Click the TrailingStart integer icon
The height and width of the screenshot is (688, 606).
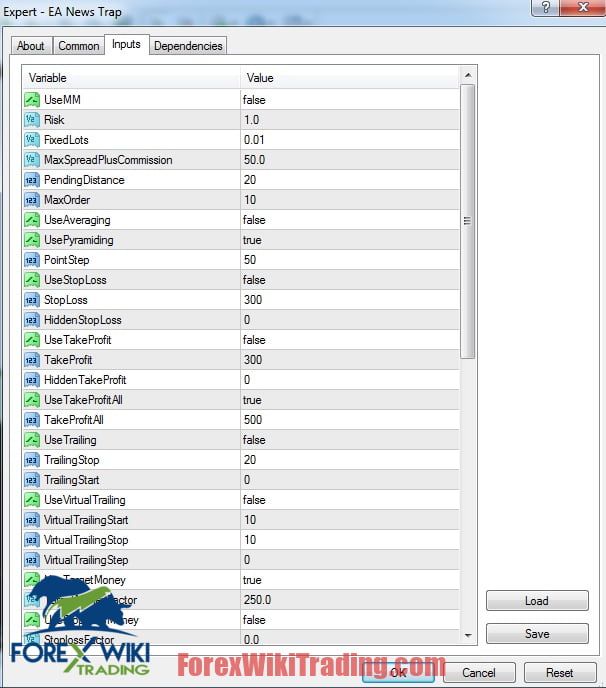[x=32, y=480]
